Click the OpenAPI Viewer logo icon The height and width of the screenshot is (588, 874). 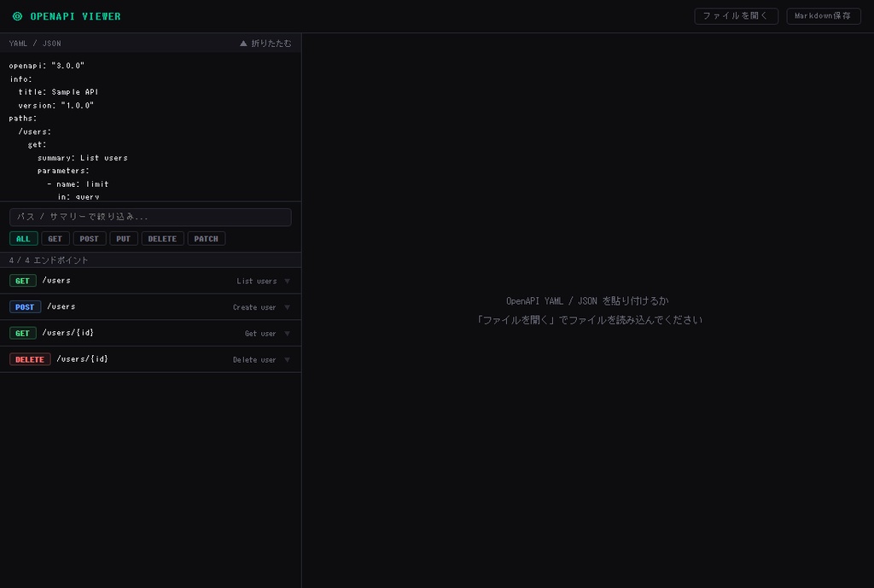17,16
